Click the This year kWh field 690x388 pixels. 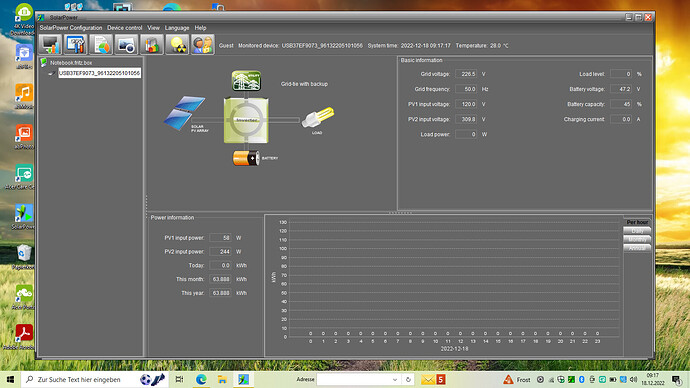click(x=220, y=293)
